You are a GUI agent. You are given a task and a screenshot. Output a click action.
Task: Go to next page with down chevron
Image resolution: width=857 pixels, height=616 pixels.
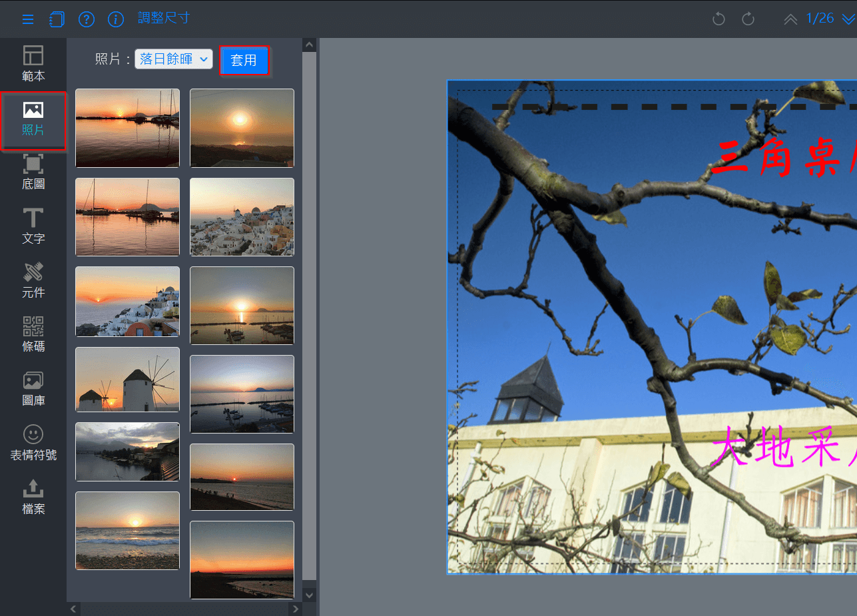847,19
